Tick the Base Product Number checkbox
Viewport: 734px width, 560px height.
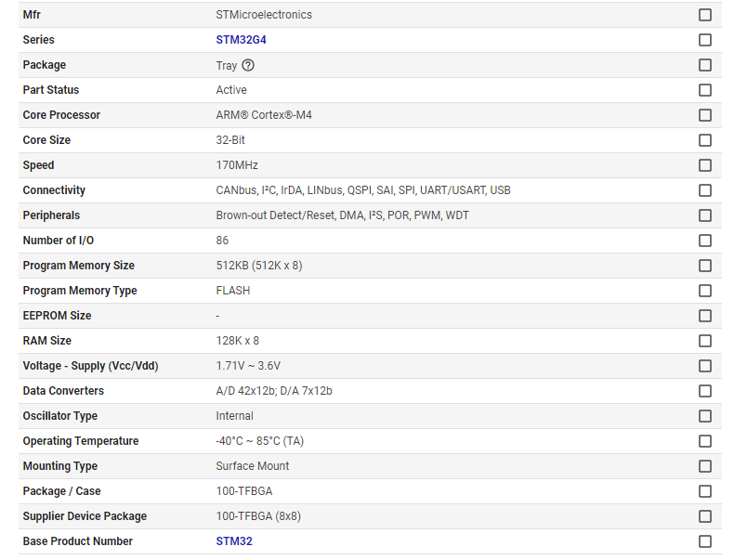705,541
